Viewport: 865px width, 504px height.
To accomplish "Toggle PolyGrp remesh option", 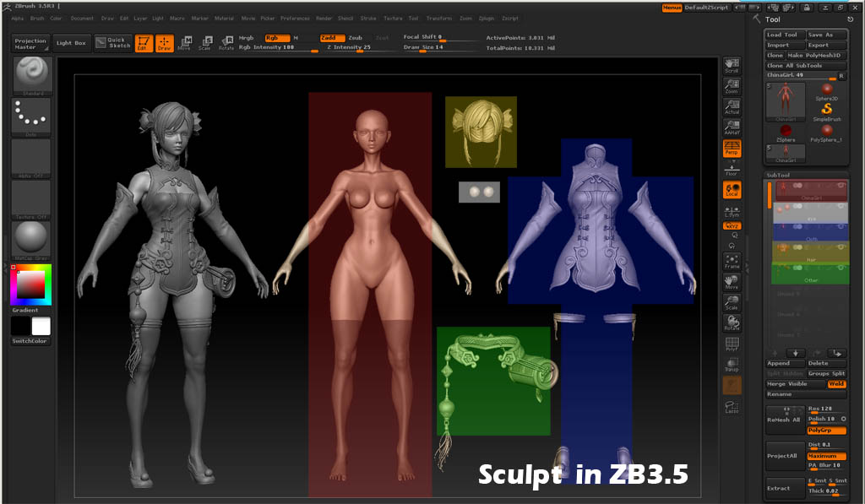I will pyautogui.click(x=826, y=430).
